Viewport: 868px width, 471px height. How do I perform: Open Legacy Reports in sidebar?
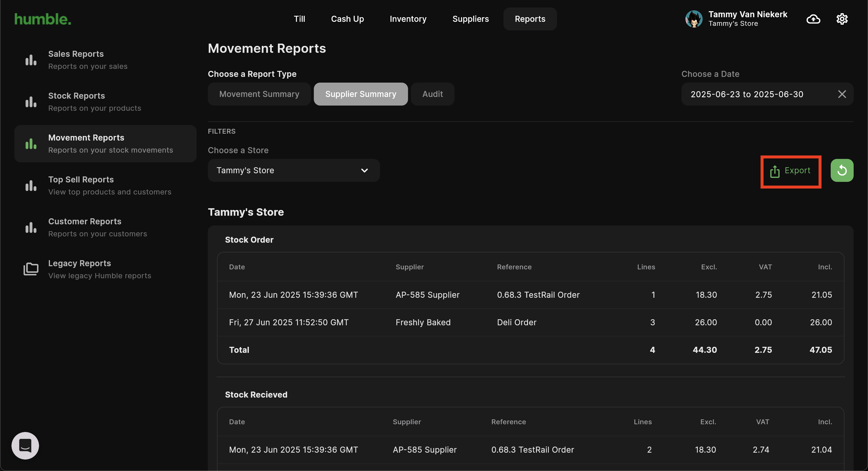click(105, 269)
